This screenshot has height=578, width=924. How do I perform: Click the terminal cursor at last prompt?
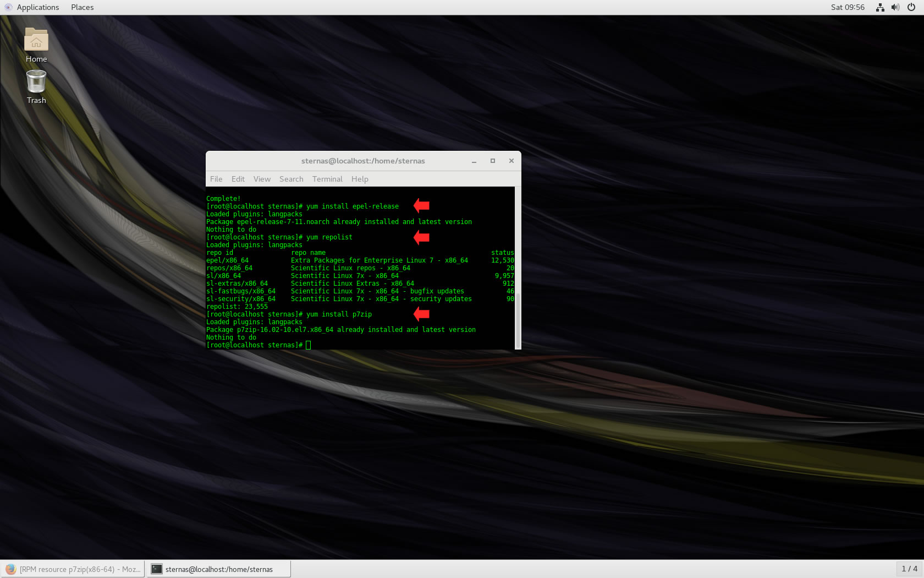coord(309,345)
